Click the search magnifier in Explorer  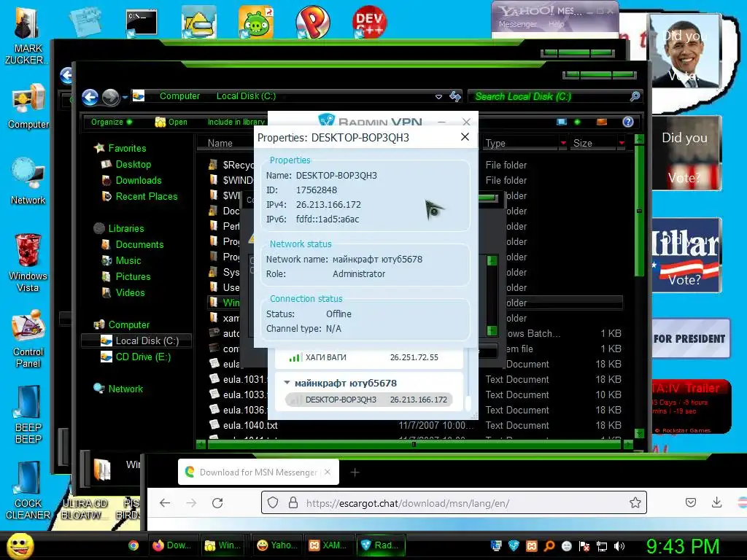point(635,96)
